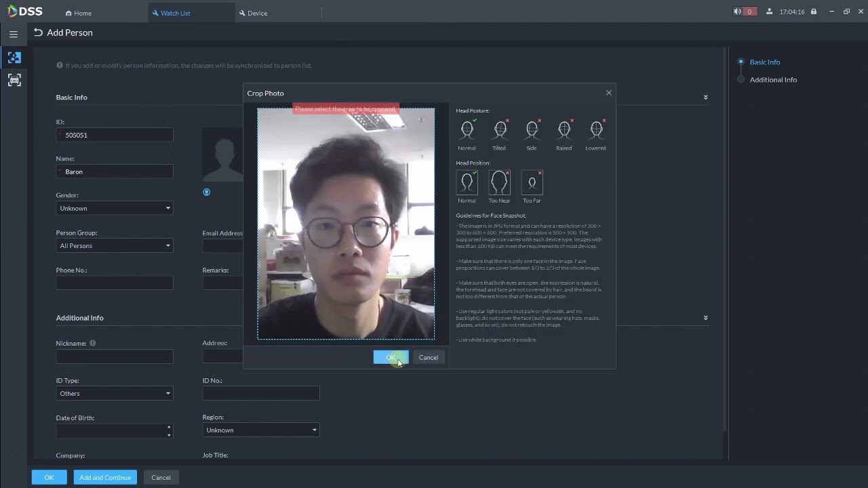
Task: Click the Date of Birth field
Action: (x=115, y=430)
